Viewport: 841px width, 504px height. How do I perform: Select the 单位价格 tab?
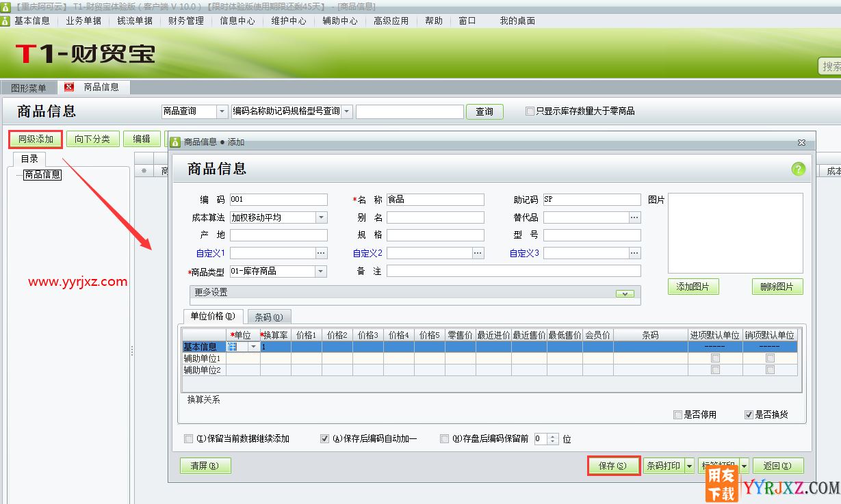coord(213,316)
